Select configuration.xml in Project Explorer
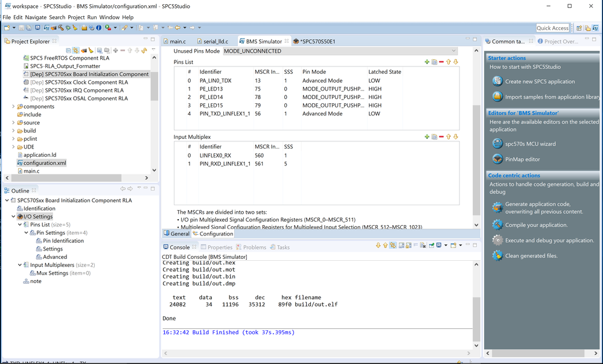 pos(41,163)
